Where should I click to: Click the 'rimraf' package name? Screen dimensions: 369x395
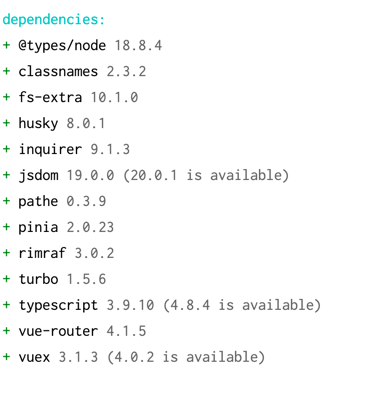(x=42, y=253)
